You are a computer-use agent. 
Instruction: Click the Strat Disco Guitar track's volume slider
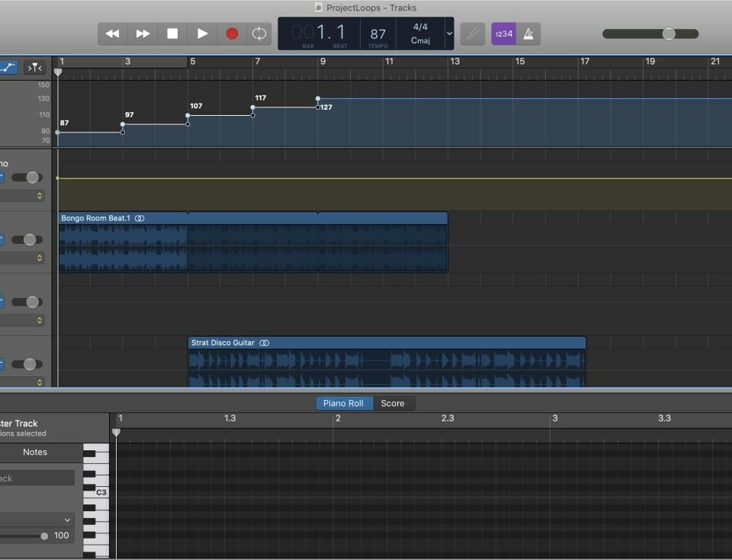(x=30, y=364)
